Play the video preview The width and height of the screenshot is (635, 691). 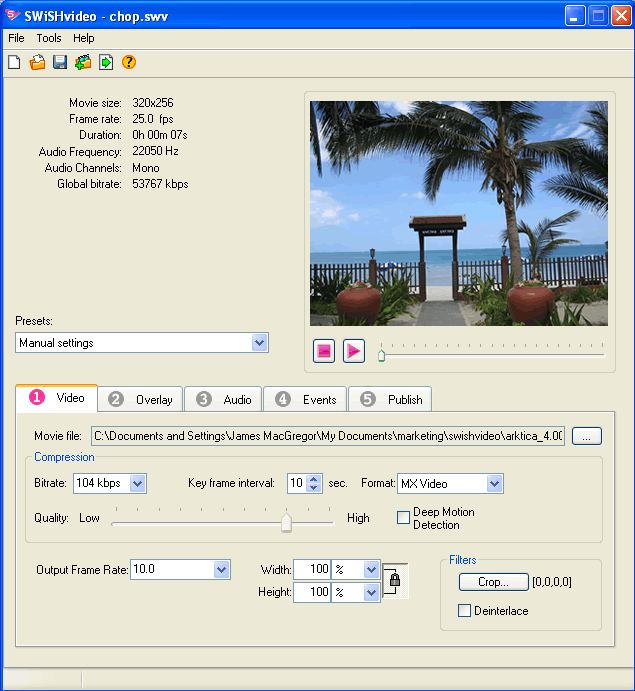pyautogui.click(x=354, y=351)
